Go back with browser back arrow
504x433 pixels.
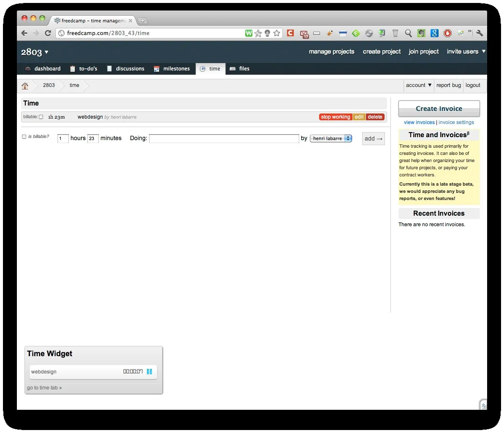(24, 33)
